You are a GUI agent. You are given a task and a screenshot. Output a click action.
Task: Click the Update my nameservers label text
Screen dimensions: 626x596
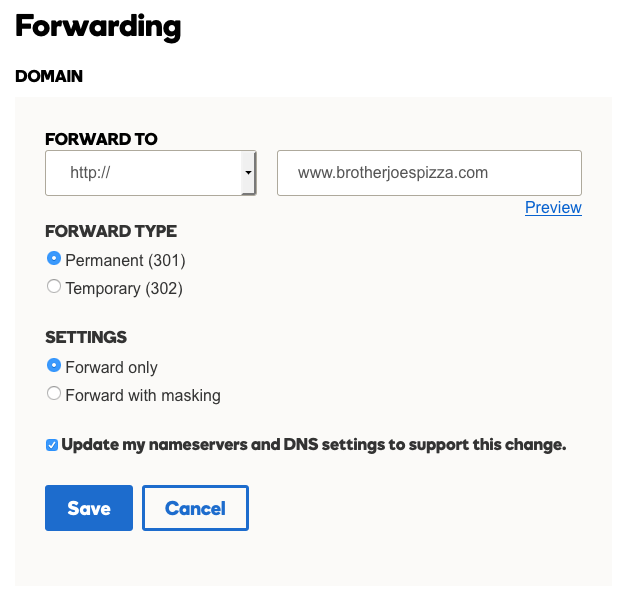coord(314,445)
